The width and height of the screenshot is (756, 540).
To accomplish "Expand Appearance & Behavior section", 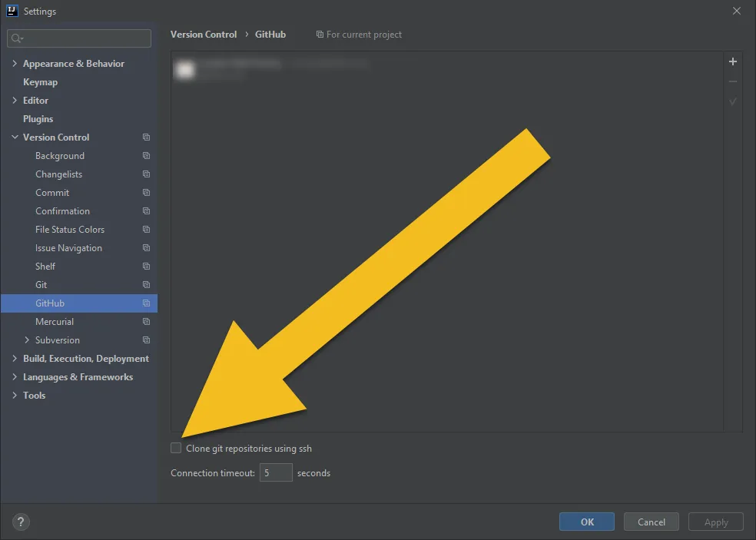I will point(15,64).
